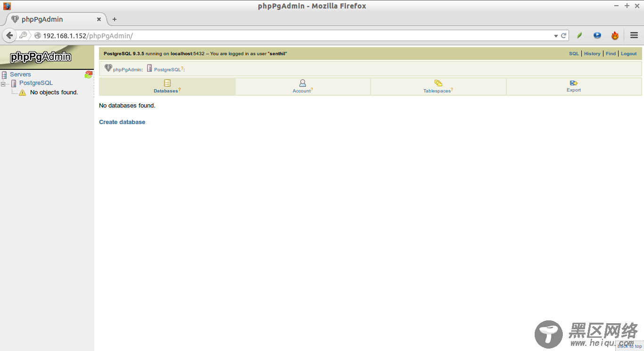Open a new browser tab with plus button

click(114, 19)
